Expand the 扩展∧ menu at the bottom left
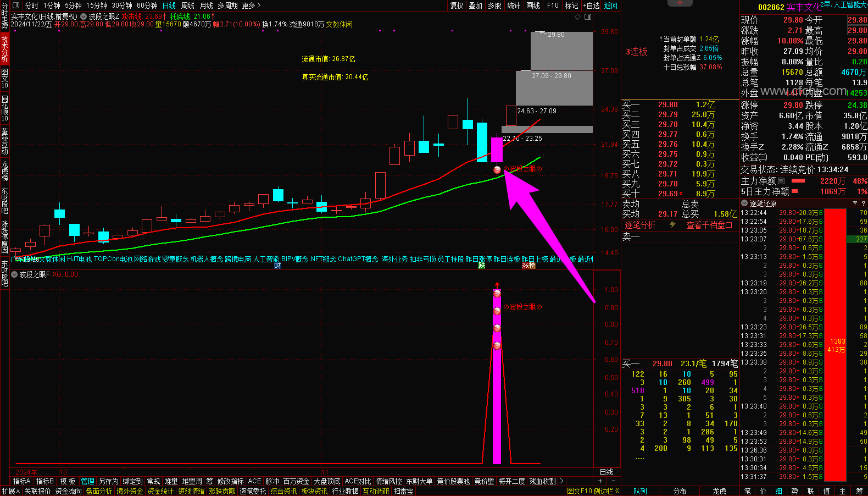Viewport: 868px width, 496px height. coord(11,491)
